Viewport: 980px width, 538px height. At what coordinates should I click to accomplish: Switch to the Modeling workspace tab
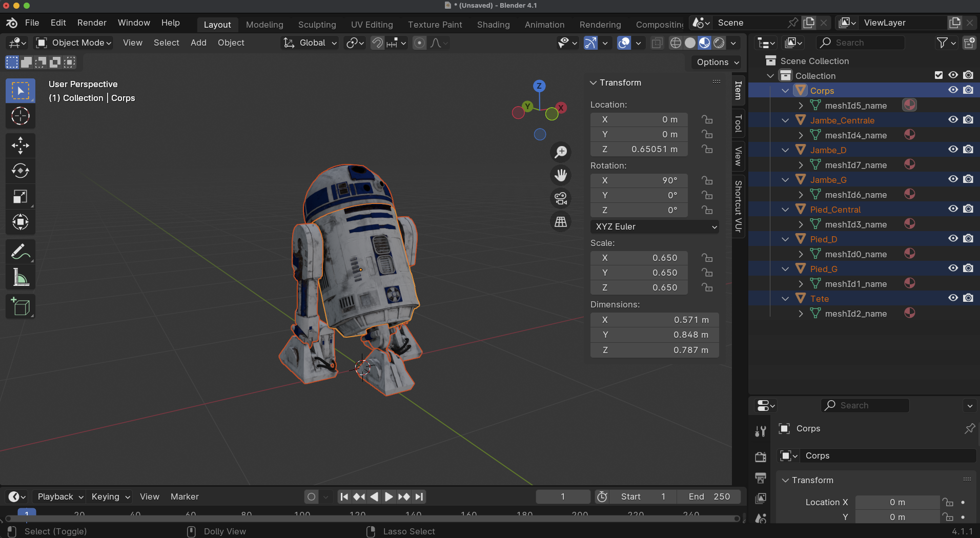(x=264, y=25)
